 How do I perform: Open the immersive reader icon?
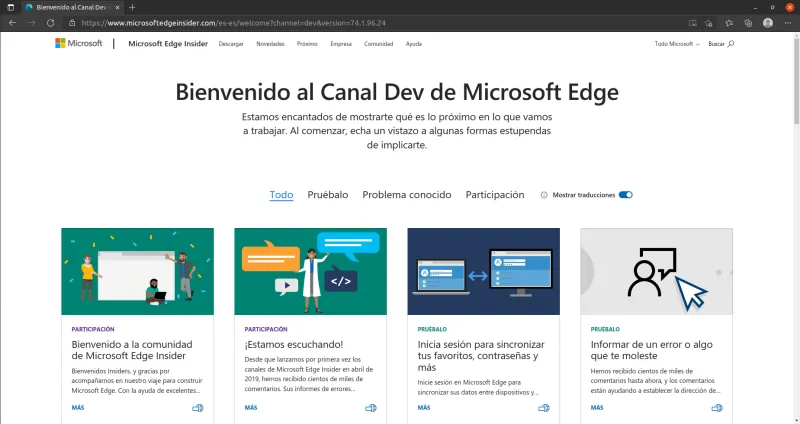pyautogui.click(x=692, y=23)
